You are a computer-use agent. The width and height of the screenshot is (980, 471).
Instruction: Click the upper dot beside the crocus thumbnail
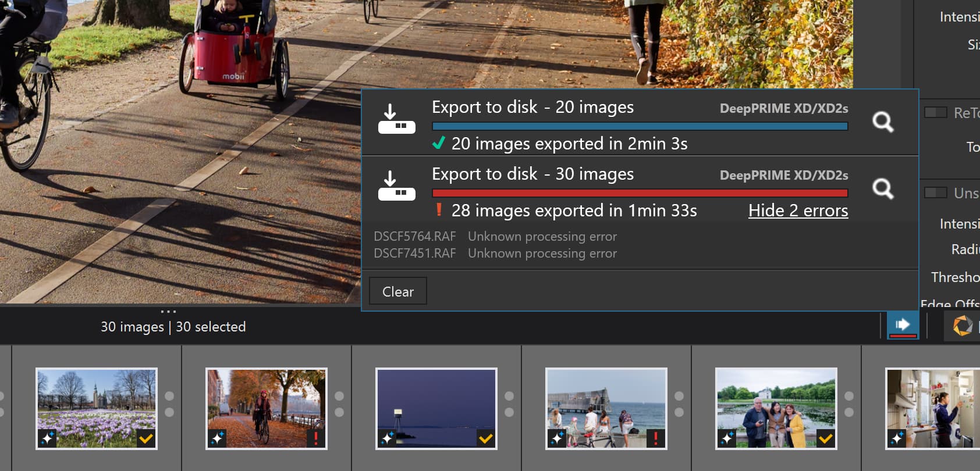click(169, 396)
